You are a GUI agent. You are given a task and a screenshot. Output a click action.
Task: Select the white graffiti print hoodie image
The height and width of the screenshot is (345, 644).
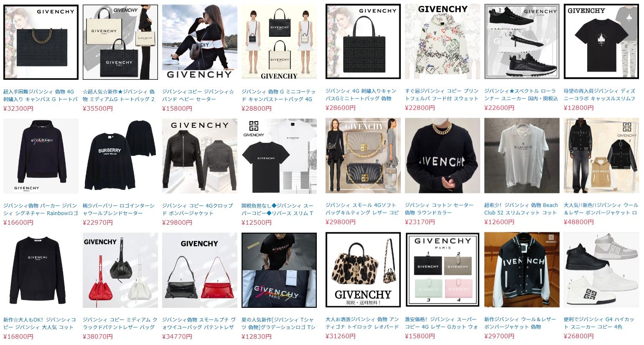pos(443,42)
